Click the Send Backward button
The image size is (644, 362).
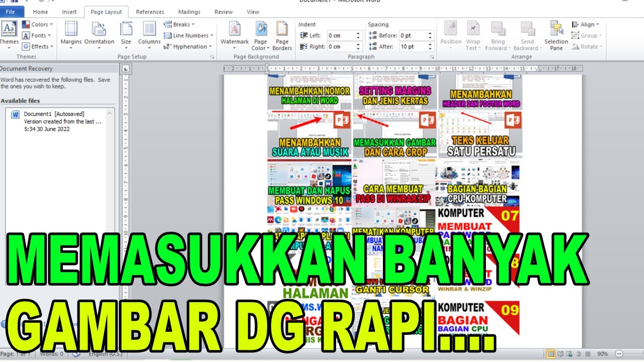click(527, 35)
